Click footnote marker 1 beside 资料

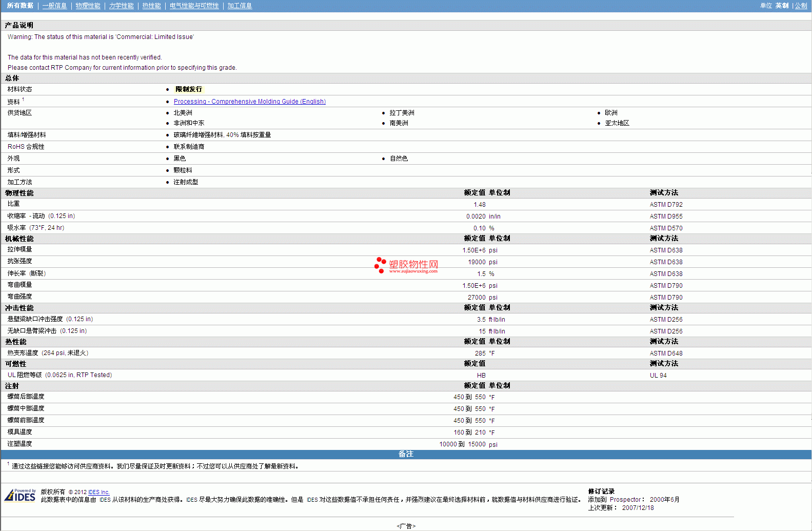pyautogui.click(x=23, y=100)
